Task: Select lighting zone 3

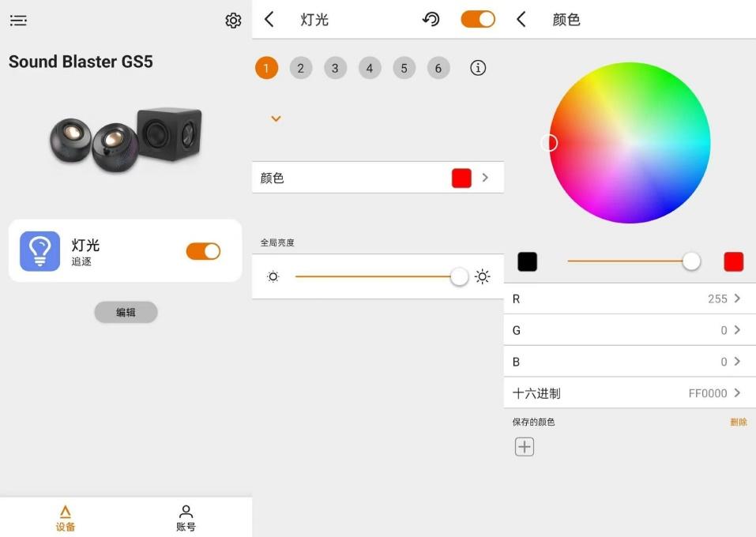Action: [335, 68]
